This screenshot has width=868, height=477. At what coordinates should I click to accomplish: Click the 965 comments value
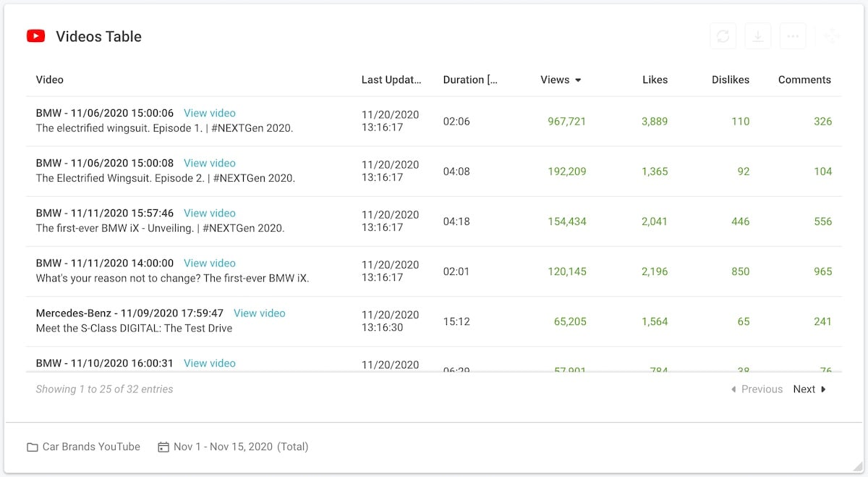pos(822,271)
